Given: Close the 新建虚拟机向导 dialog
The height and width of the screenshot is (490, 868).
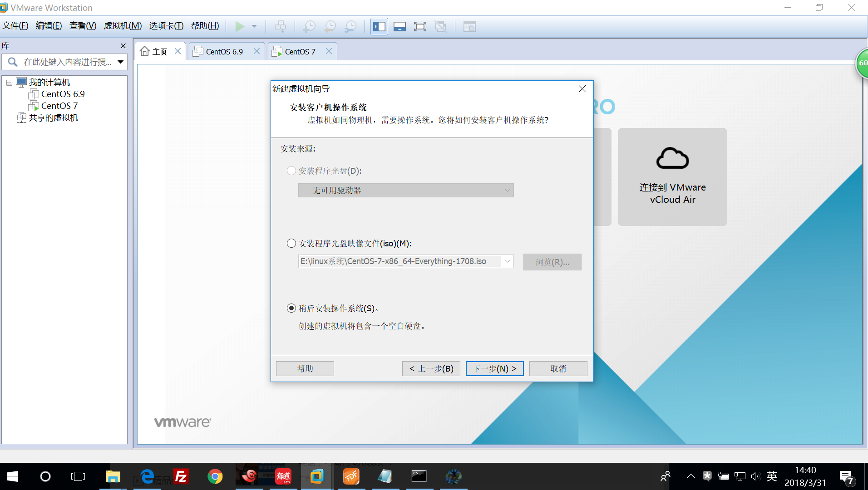Looking at the screenshot, I should 582,88.
